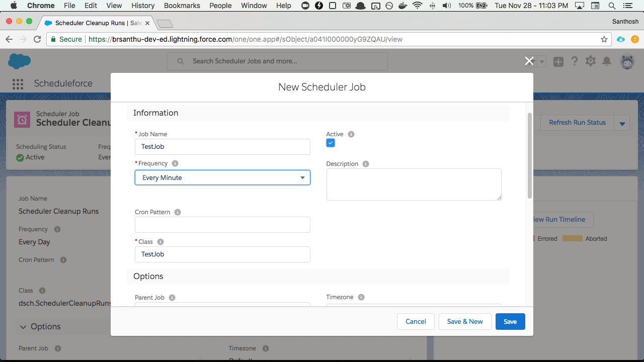Click the blue Save button
This screenshot has width=644, height=362.
[510, 322]
